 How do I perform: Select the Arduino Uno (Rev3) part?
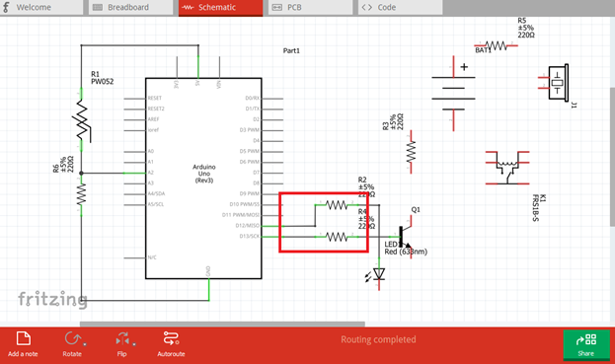point(203,179)
